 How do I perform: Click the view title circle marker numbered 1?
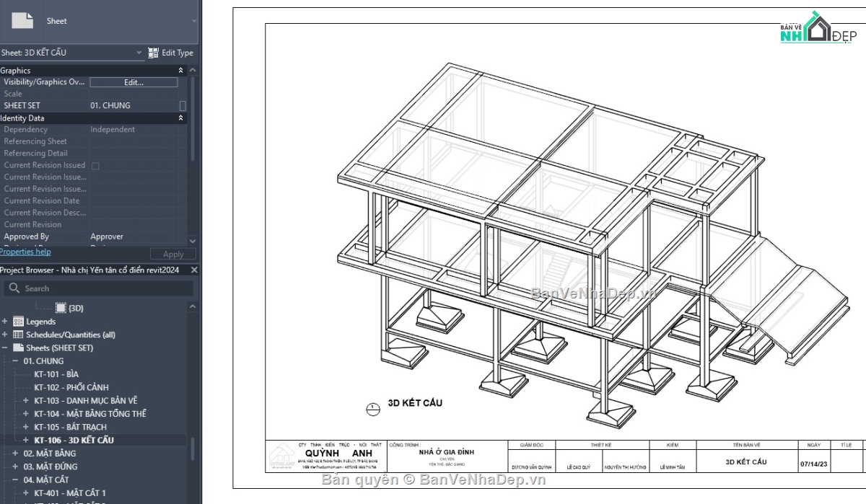click(x=372, y=410)
